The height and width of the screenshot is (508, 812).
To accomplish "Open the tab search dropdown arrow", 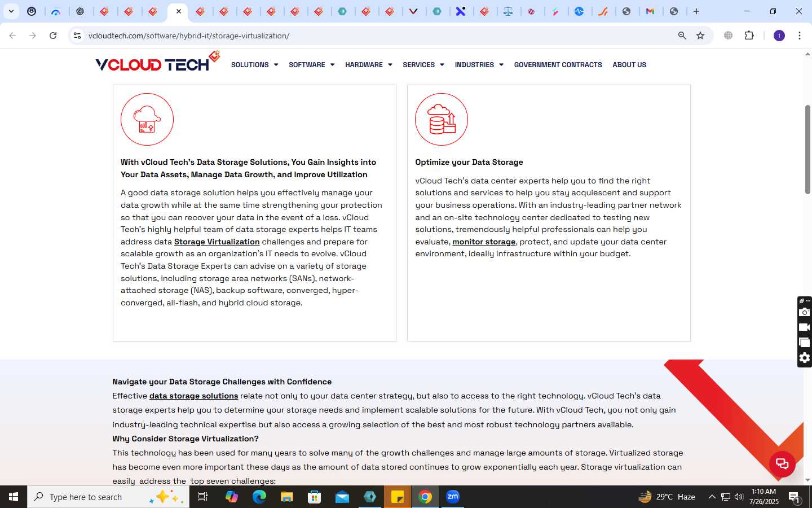I will tap(11, 11).
